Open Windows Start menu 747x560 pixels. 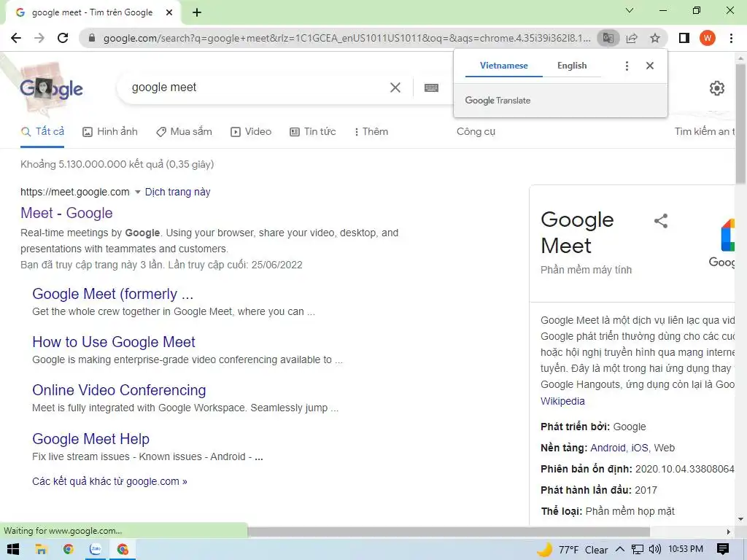coord(13,549)
